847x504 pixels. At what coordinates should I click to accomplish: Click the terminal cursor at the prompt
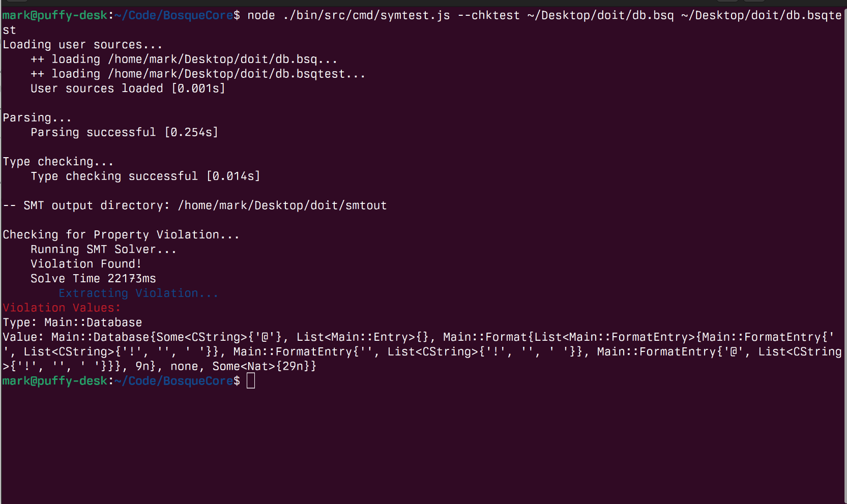point(250,381)
